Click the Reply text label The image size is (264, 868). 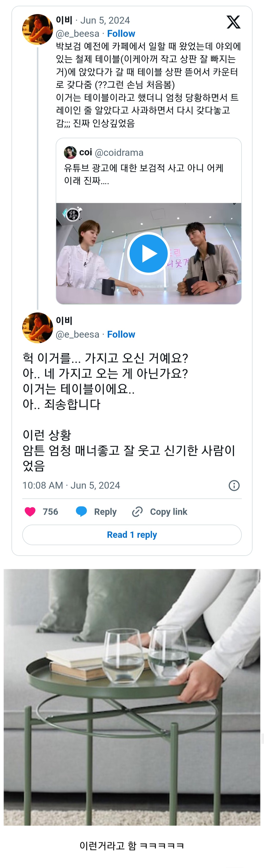click(x=105, y=511)
